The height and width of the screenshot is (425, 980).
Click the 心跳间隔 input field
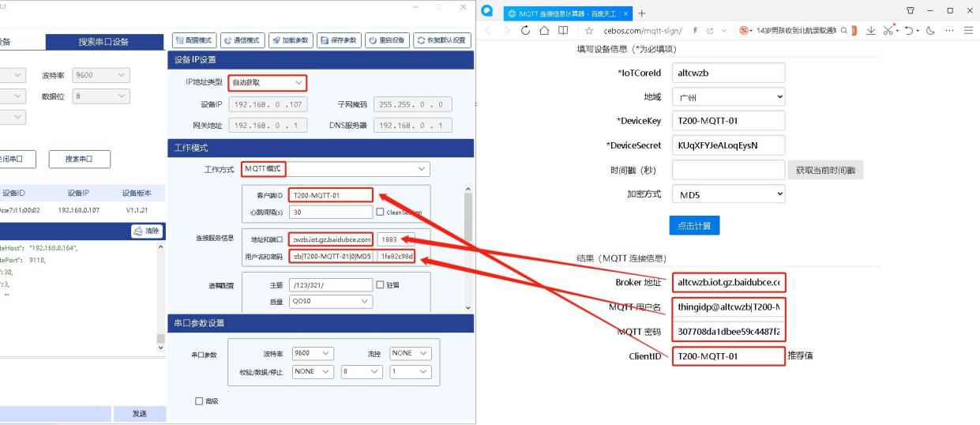point(330,212)
